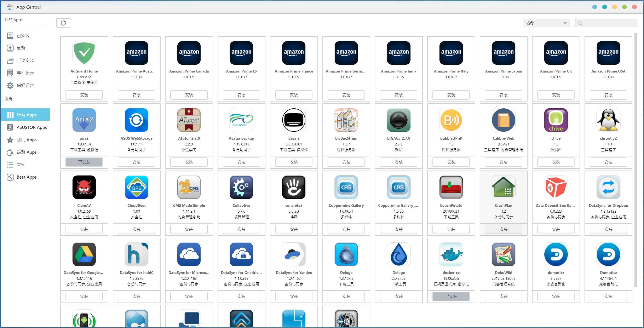Go to 已安装 in sidebar

(23, 36)
